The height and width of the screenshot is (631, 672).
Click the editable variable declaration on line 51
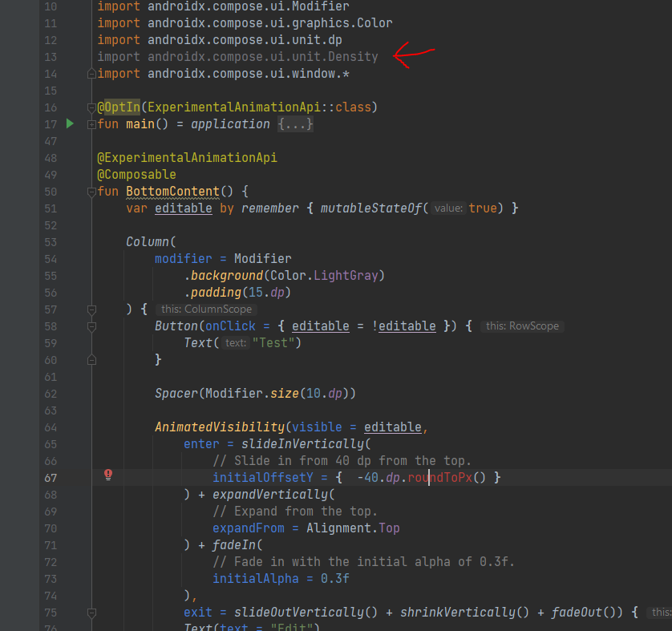(184, 208)
